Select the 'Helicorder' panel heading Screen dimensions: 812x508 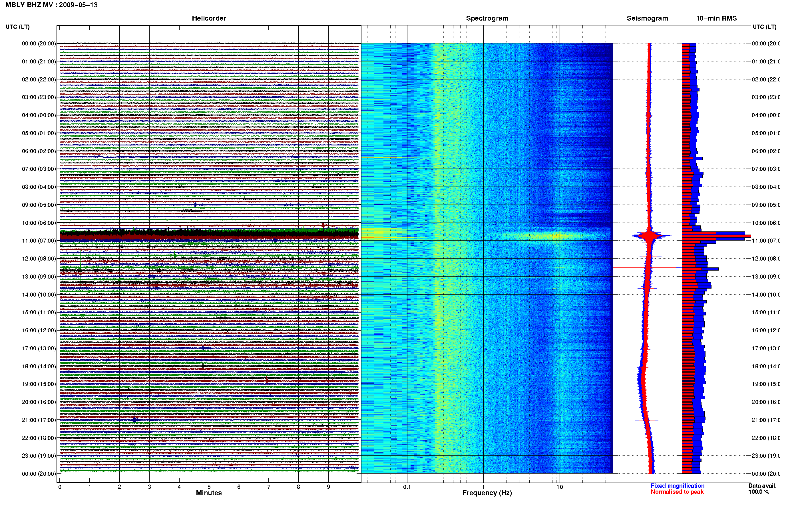[209, 19]
